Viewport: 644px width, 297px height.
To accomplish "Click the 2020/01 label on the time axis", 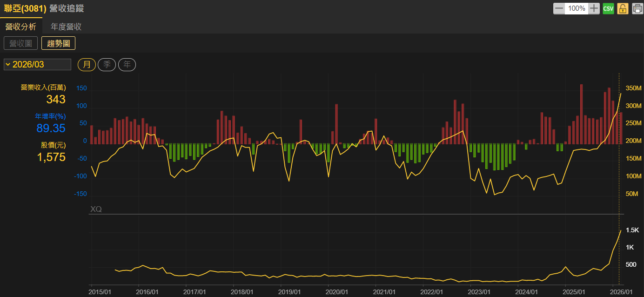I will click(337, 292).
